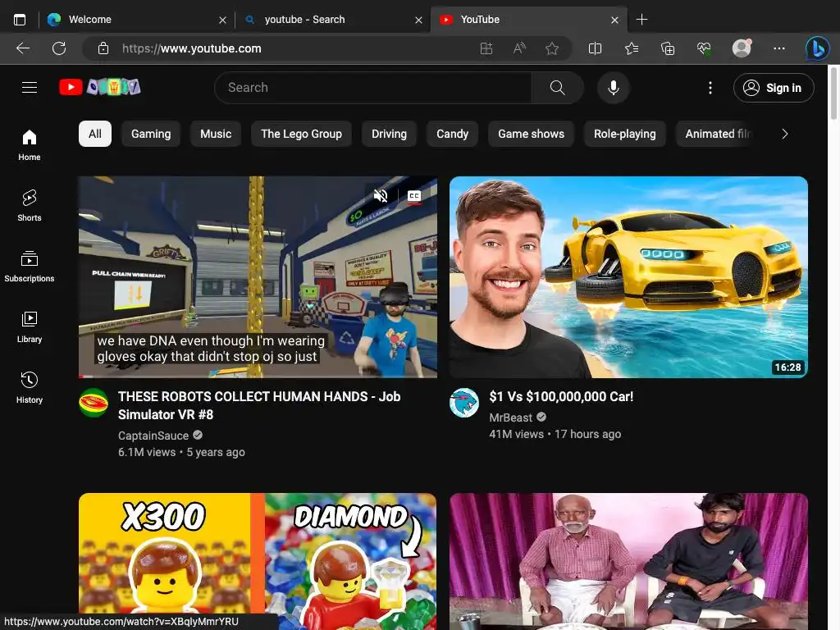Click the search magnifier button
The height and width of the screenshot is (630, 840).
pyautogui.click(x=557, y=87)
